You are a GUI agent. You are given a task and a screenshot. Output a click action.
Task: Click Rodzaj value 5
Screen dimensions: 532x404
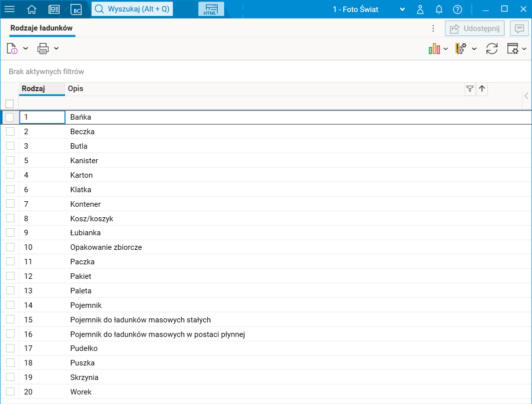[26, 161]
